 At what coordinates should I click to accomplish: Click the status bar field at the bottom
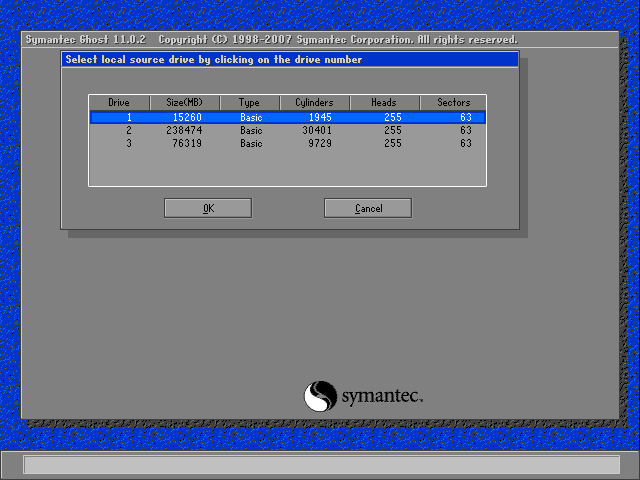coord(322,464)
